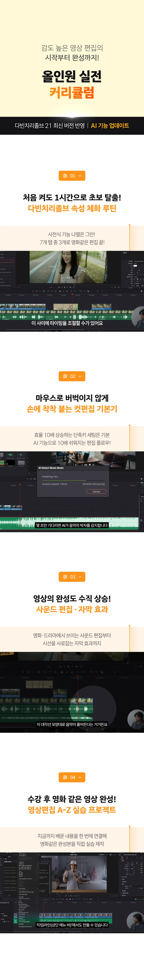The height and width of the screenshot is (980, 144).
Task: Click the Analyzing clip progress bar
Action: [x=73, y=480]
